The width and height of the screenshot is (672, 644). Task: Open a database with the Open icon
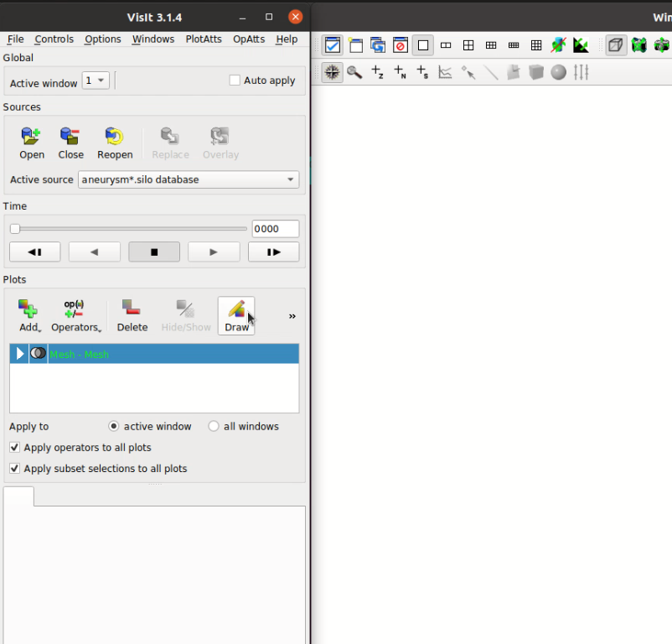tap(31, 143)
